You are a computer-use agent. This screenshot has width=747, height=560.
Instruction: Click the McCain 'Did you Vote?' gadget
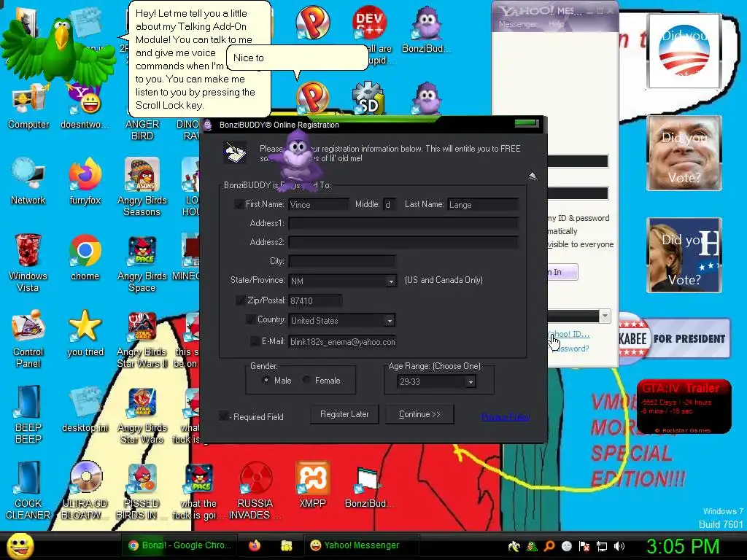[x=684, y=153]
